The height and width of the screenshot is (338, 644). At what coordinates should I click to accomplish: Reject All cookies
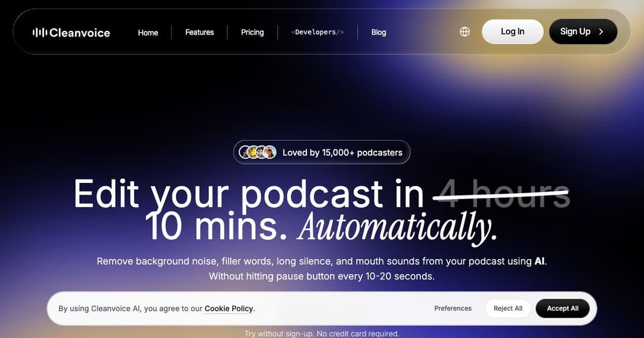pos(508,308)
